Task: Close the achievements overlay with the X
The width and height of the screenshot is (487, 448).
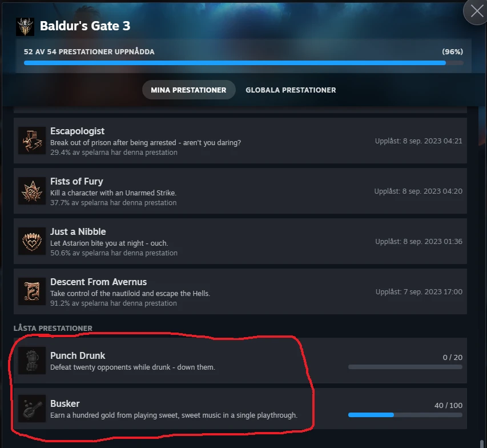Action: point(477,11)
